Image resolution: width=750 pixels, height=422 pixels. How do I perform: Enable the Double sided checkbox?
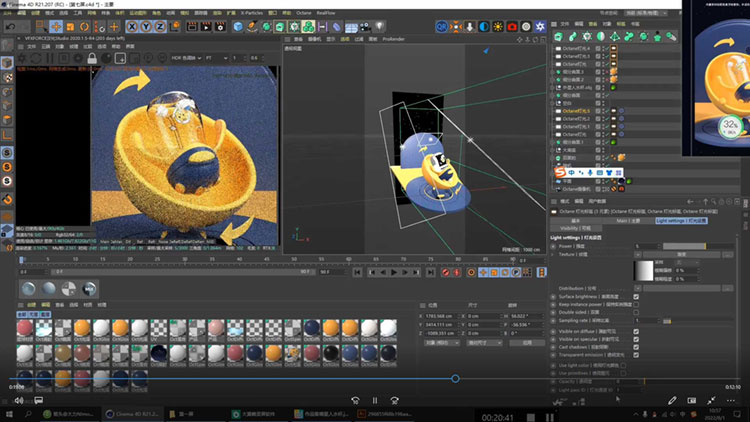(637, 312)
